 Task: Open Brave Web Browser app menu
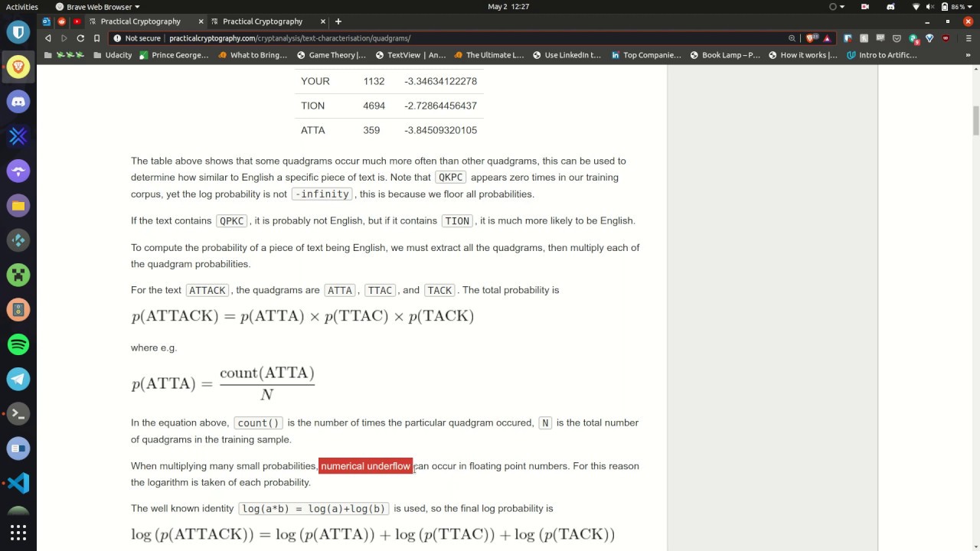click(98, 7)
